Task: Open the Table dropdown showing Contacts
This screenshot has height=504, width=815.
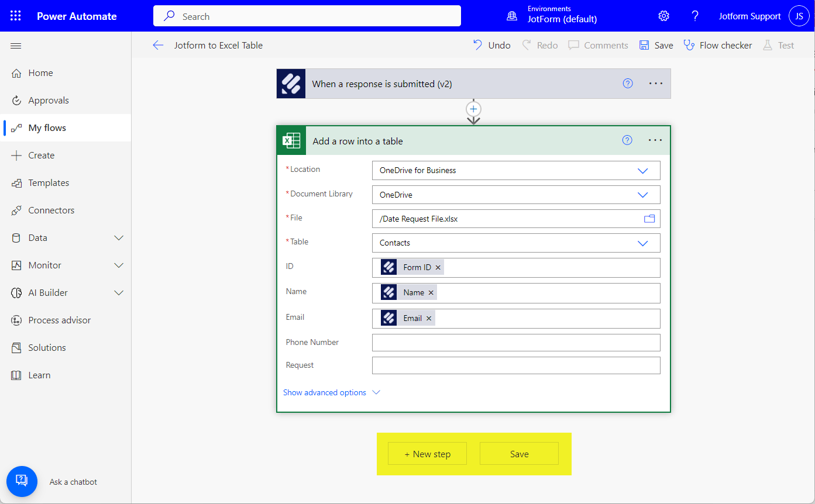Action: (642, 243)
